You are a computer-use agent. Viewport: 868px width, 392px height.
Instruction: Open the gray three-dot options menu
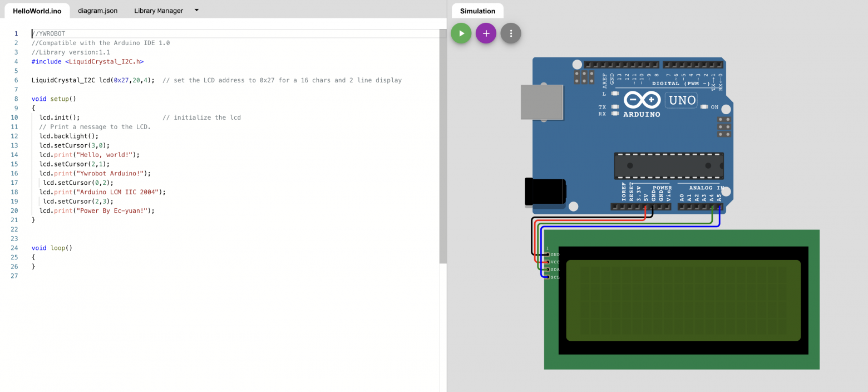(x=511, y=33)
